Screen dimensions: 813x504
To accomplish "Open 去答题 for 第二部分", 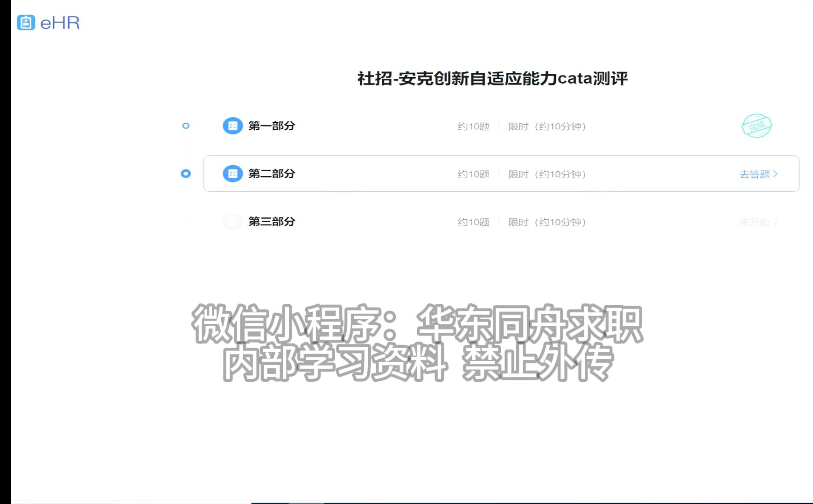I will tap(754, 174).
